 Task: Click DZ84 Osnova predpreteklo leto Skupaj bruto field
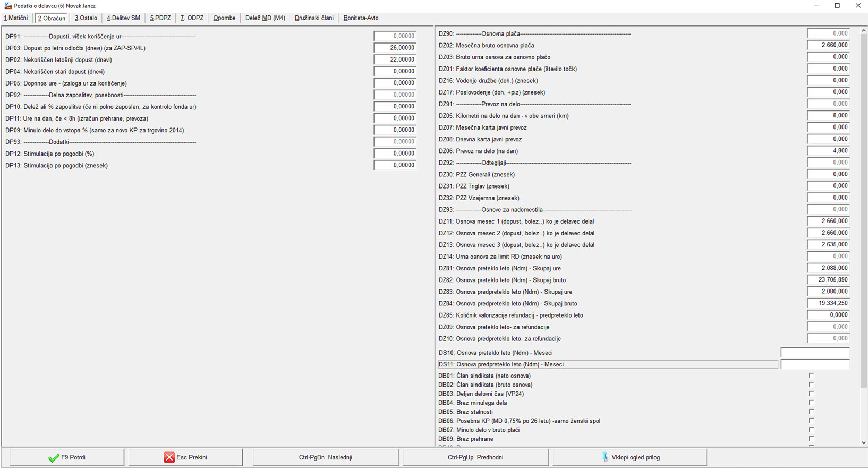coord(828,303)
